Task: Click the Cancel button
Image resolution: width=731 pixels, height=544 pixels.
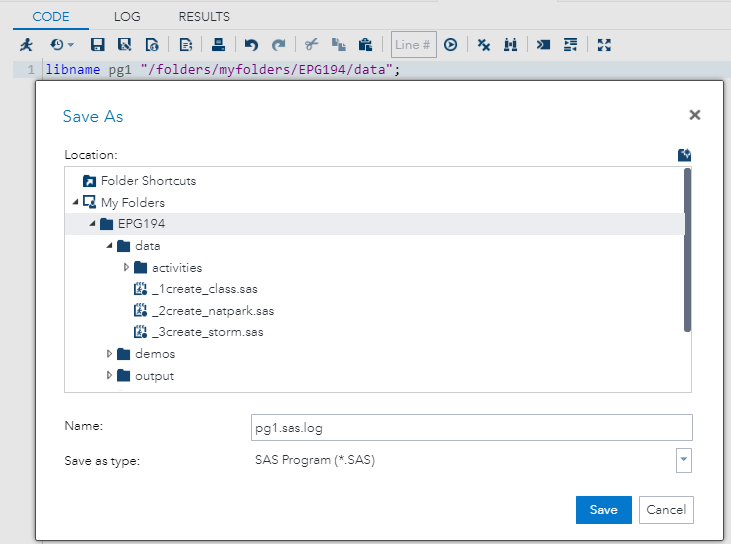Action: (666, 509)
